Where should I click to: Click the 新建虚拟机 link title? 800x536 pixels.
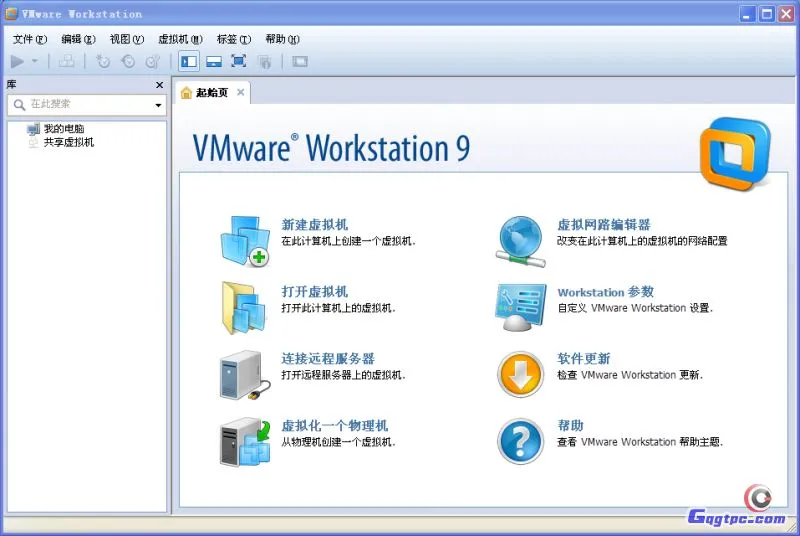click(x=314, y=224)
